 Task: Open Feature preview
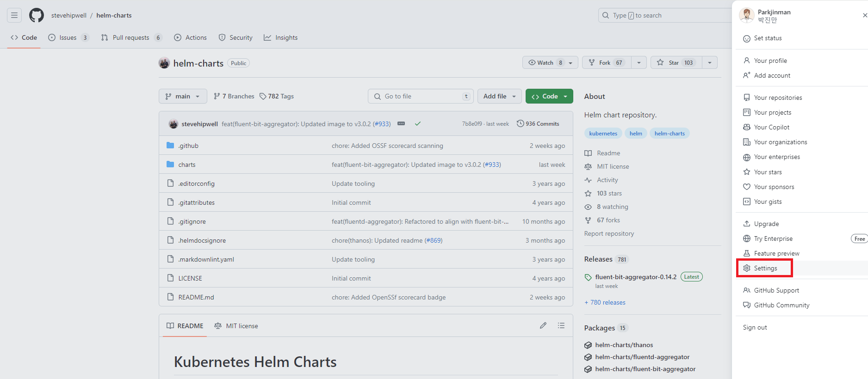pyautogui.click(x=771, y=253)
